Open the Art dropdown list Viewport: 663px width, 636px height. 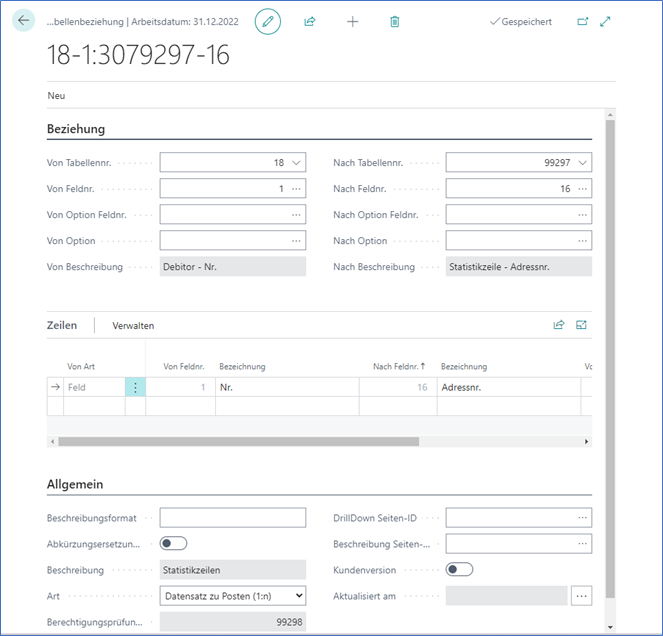click(x=232, y=595)
